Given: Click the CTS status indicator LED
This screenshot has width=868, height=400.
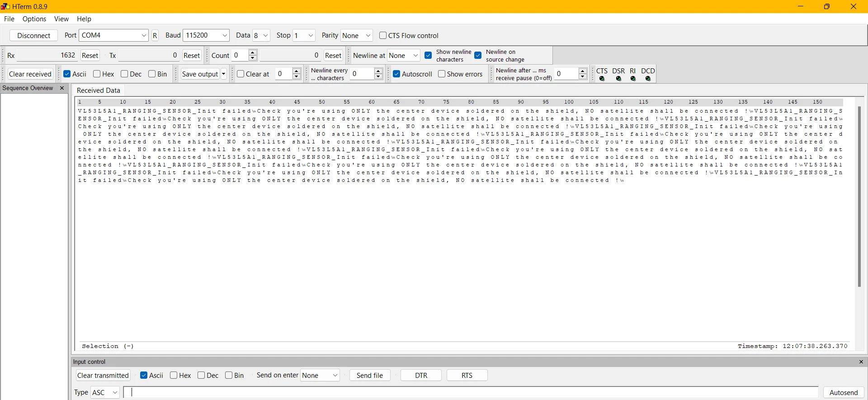Looking at the screenshot, I should point(602,79).
